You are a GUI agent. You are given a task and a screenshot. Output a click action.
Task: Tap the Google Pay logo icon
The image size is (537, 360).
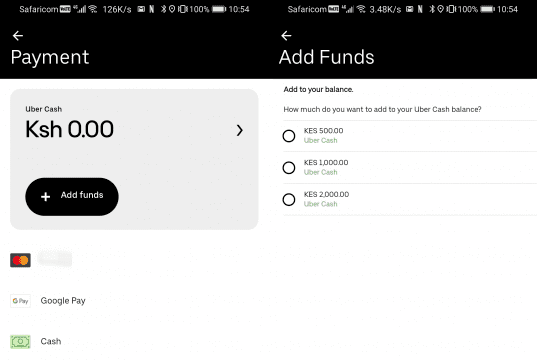coord(20,301)
